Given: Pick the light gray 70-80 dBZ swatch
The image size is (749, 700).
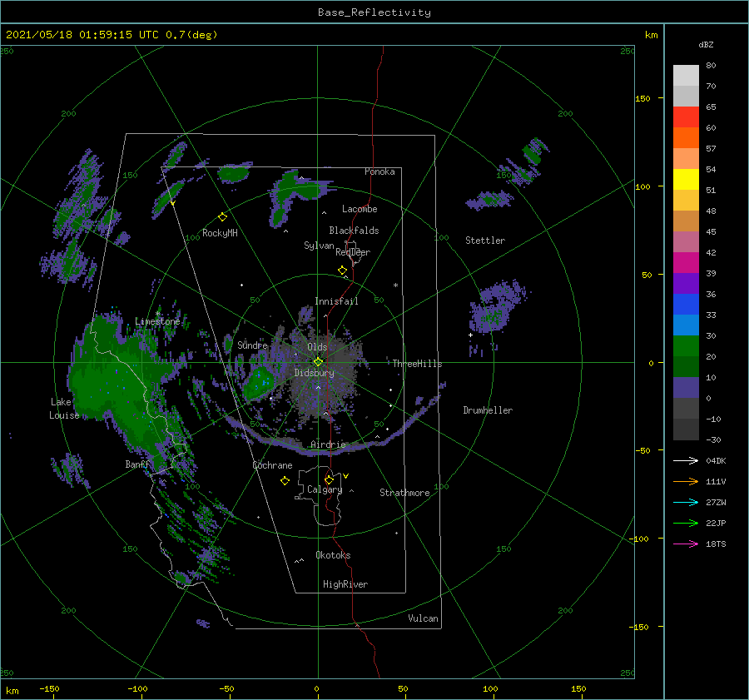Looking at the screenshot, I should tap(686, 76).
